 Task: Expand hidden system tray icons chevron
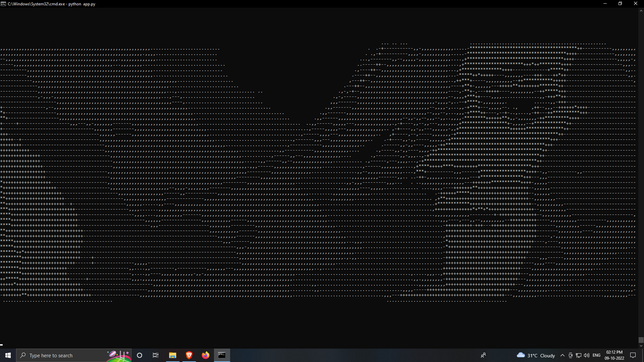562,355
